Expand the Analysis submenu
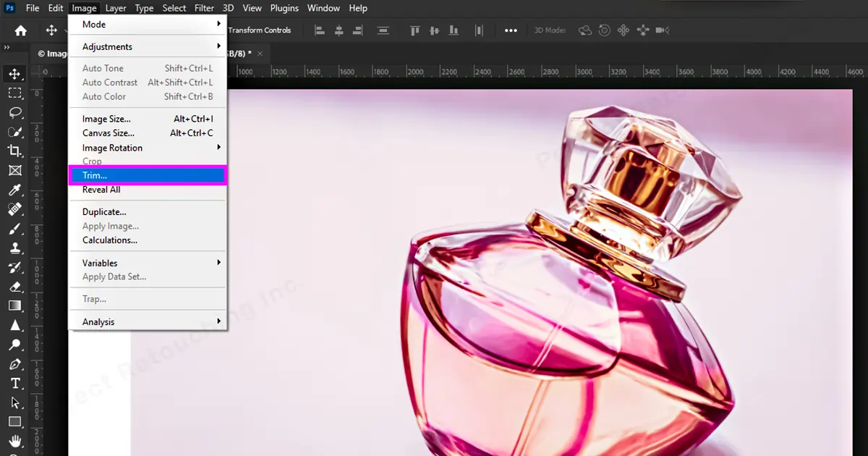The width and height of the screenshot is (868, 456). point(98,321)
